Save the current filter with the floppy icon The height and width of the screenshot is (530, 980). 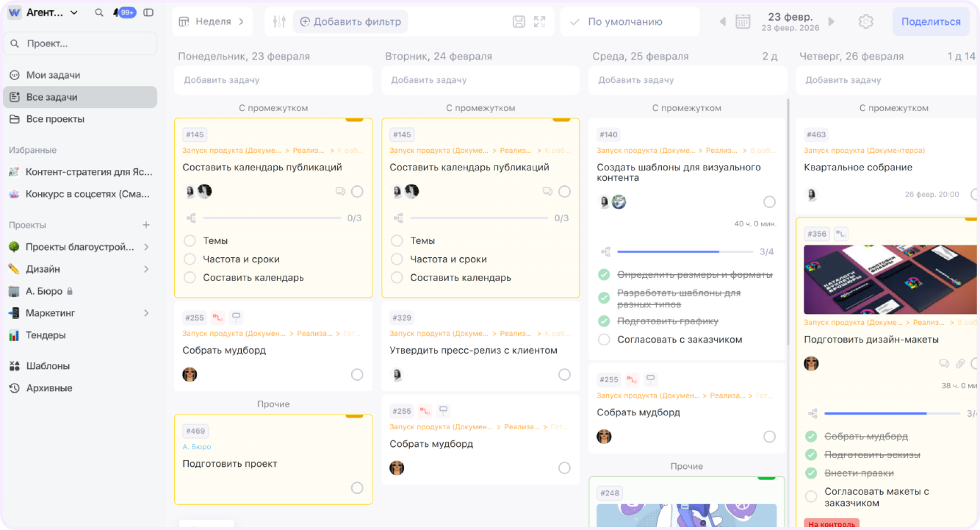point(519,22)
